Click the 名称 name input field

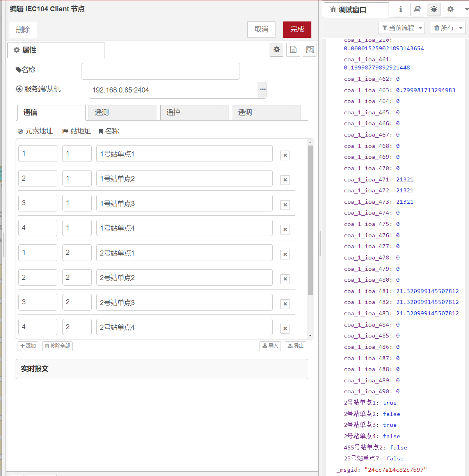point(160,71)
